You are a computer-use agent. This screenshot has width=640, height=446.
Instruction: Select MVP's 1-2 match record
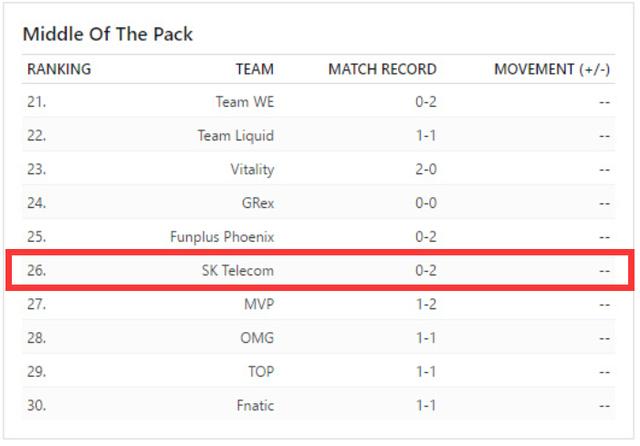pyautogui.click(x=425, y=304)
